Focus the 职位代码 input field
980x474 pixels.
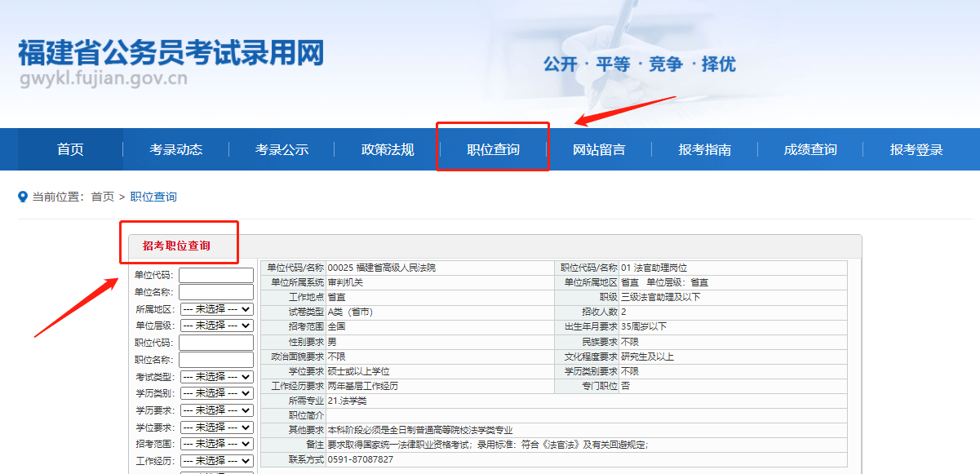pos(216,343)
